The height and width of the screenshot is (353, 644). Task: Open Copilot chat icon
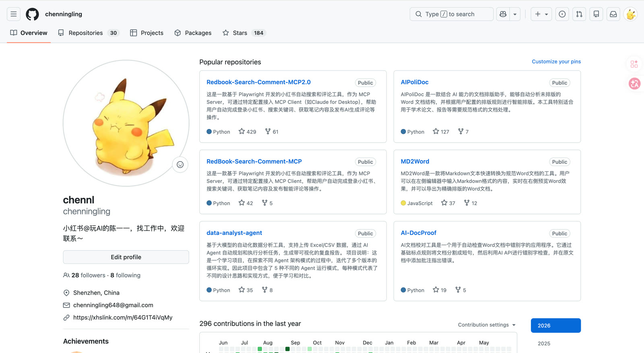point(503,14)
